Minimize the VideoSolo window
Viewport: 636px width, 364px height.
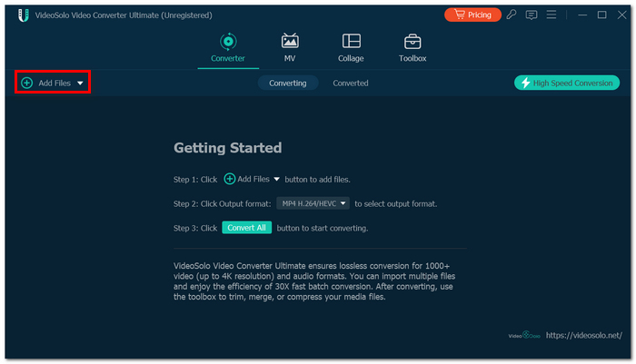pyautogui.click(x=582, y=15)
